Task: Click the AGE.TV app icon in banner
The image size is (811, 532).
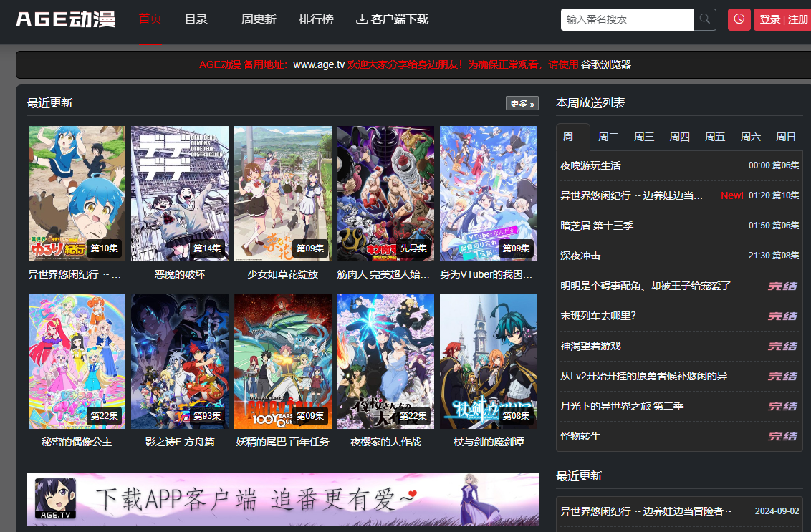Action: [56, 498]
